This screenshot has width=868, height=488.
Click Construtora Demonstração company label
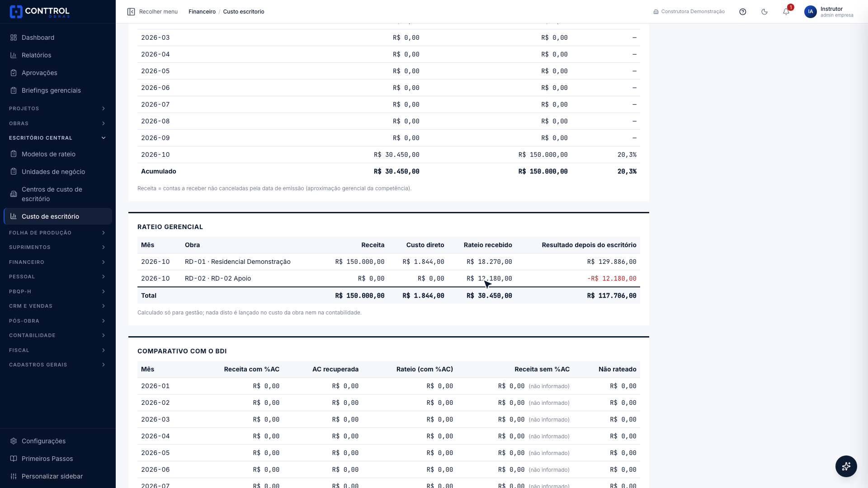click(x=689, y=12)
